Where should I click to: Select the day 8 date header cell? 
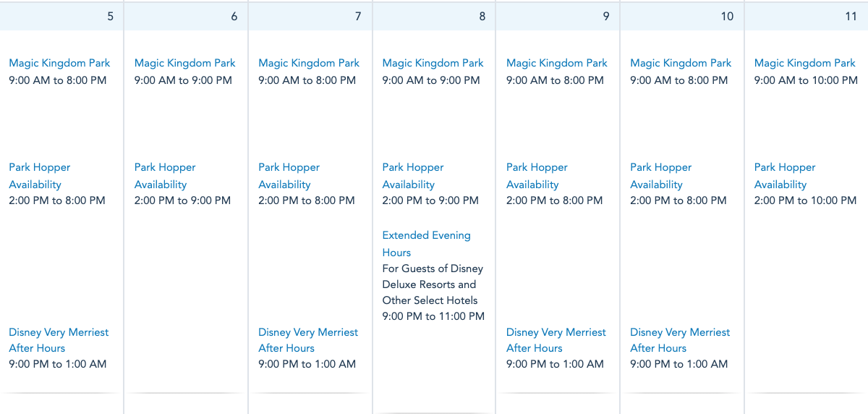tap(434, 16)
